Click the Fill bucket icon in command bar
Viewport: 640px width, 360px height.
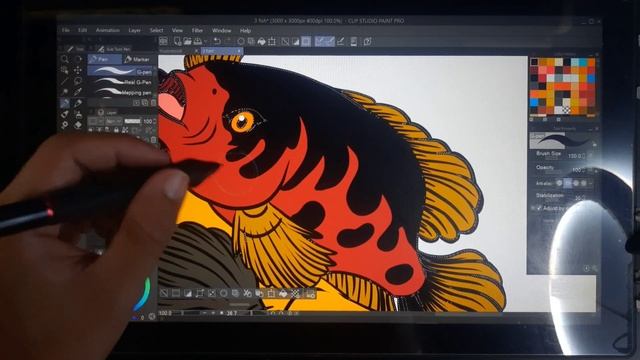261,41
